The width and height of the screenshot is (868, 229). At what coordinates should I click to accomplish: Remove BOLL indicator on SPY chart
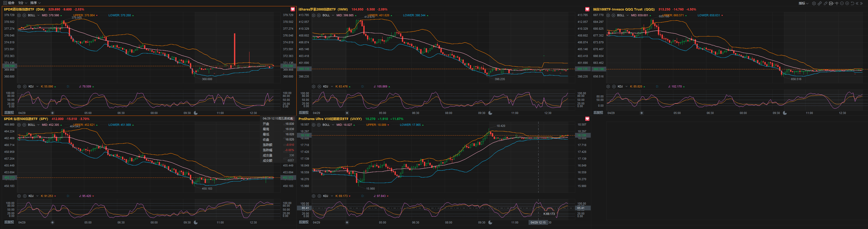click(x=24, y=125)
